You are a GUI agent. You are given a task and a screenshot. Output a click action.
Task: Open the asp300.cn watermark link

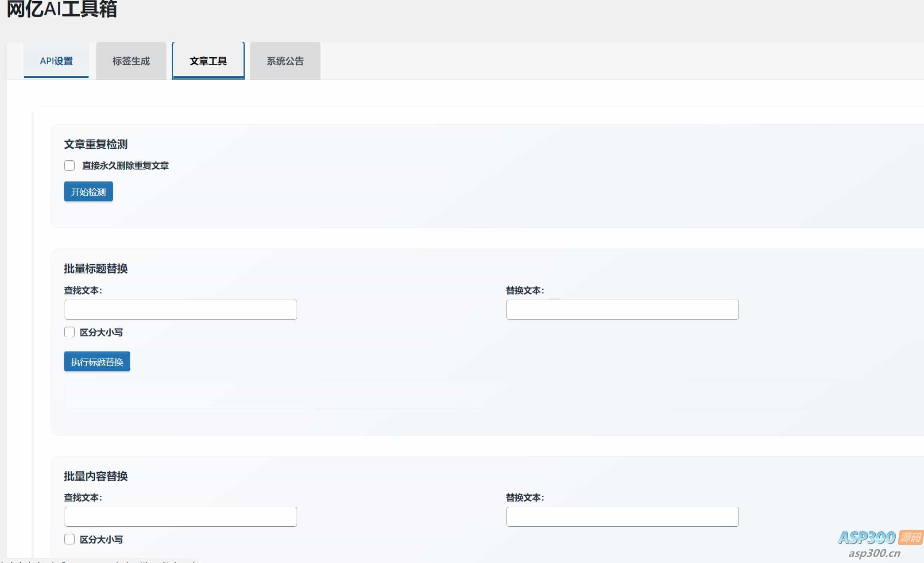point(874,553)
